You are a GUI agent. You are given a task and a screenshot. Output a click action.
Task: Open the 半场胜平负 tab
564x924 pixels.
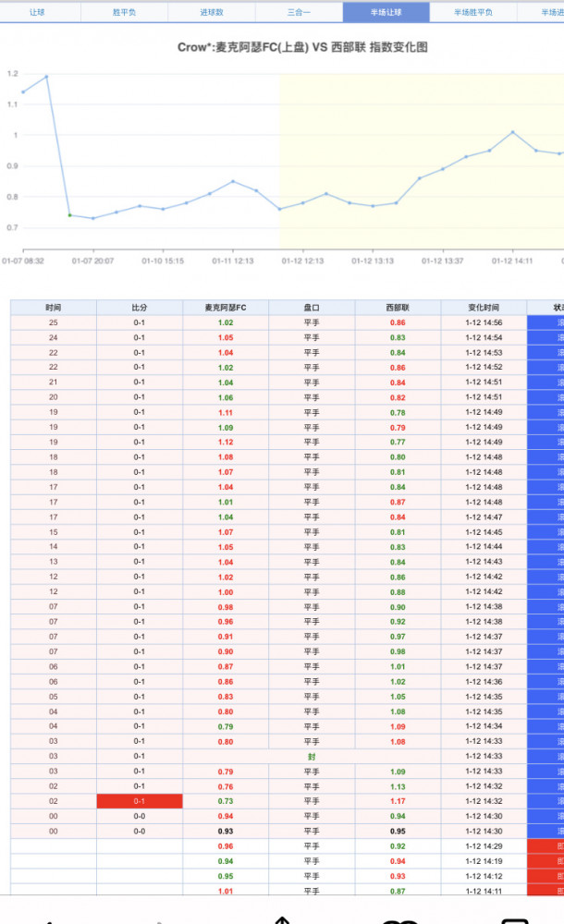pyautogui.click(x=473, y=12)
